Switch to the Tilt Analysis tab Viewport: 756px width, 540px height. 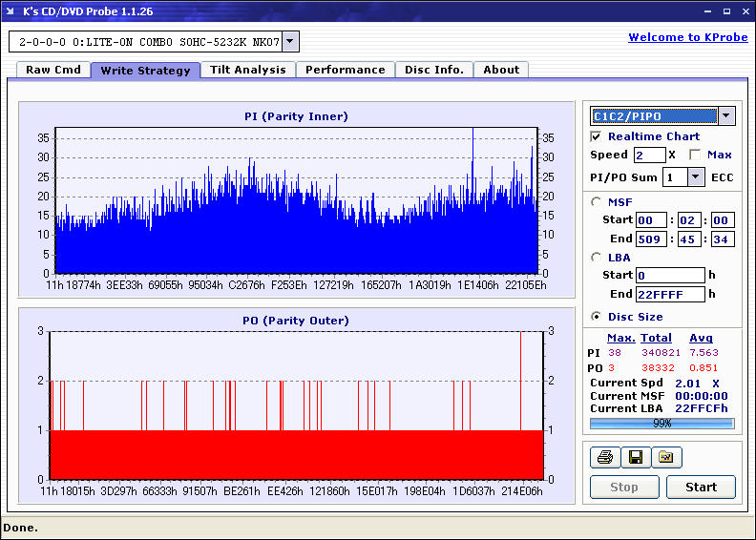point(248,70)
